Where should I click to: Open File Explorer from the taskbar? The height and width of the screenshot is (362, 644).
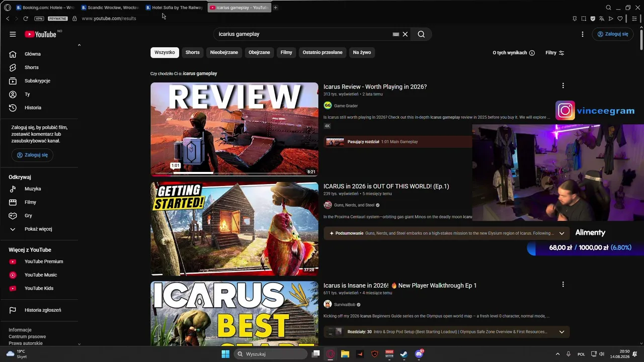click(345, 354)
